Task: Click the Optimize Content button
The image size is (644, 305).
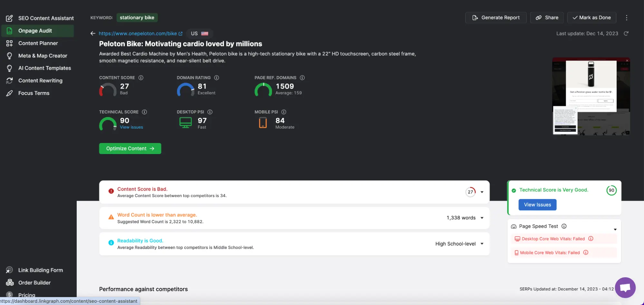Action: [x=130, y=148]
